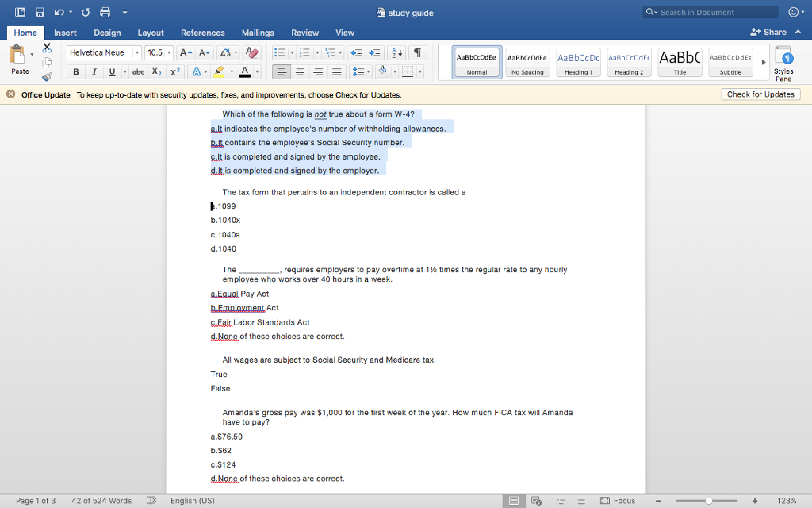The image size is (812, 508).
Task: Adjust the zoom slider handle
Action: pos(709,501)
